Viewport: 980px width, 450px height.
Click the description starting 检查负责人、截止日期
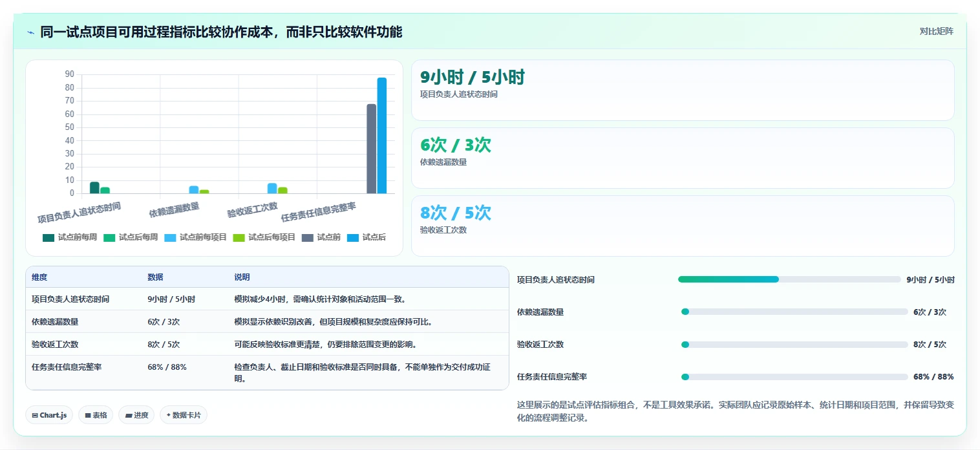click(x=362, y=372)
